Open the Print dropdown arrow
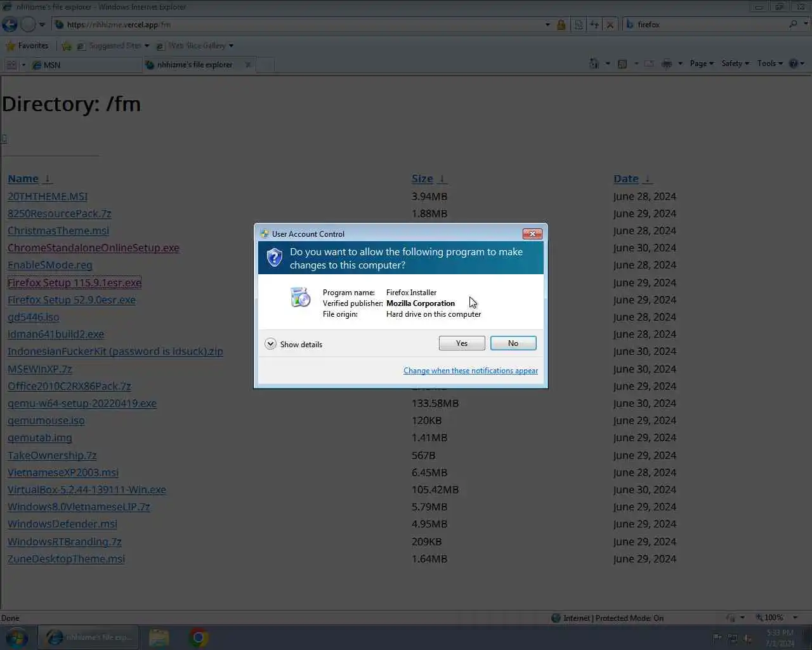The width and height of the screenshot is (812, 650). (680, 63)
